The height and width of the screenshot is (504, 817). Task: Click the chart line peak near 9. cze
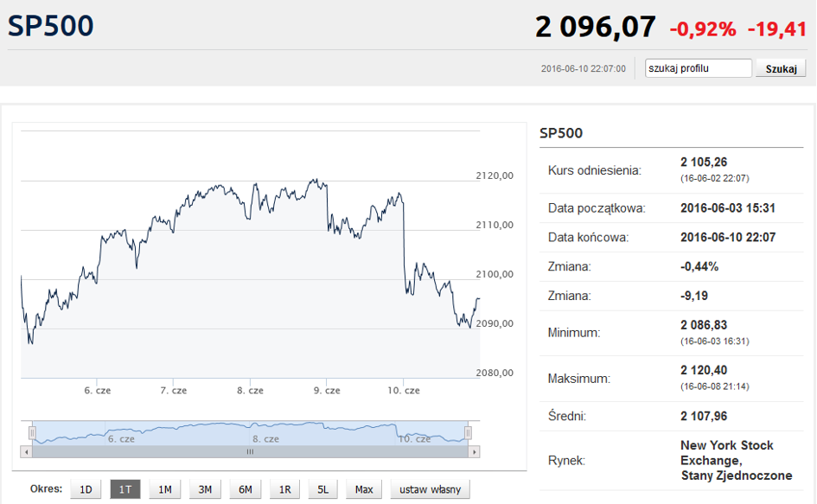(x=315, y=181)
